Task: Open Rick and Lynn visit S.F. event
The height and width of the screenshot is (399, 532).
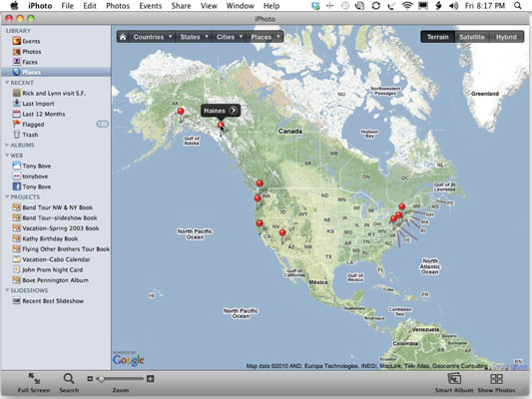Action: pyautogui.click(x=54, y=93)
